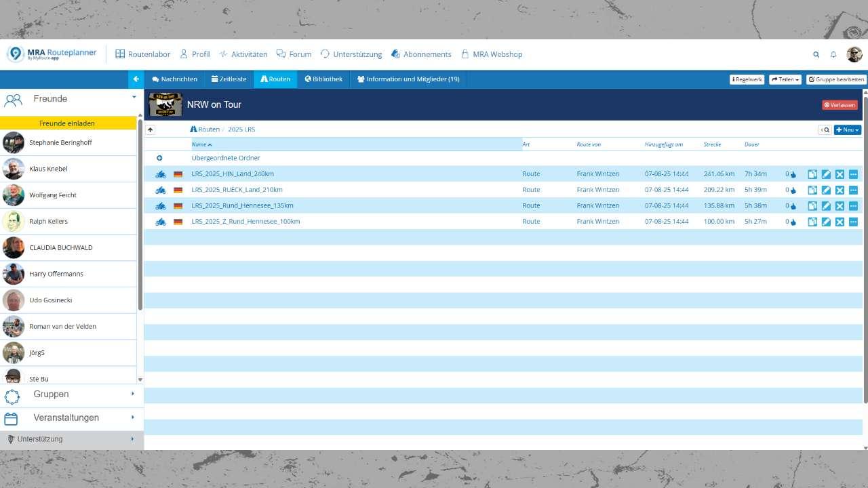Delete LRS_2025_RUECK_Land_210km using its X icon
Screen dimensions: 868x488
tap(840, 190)
